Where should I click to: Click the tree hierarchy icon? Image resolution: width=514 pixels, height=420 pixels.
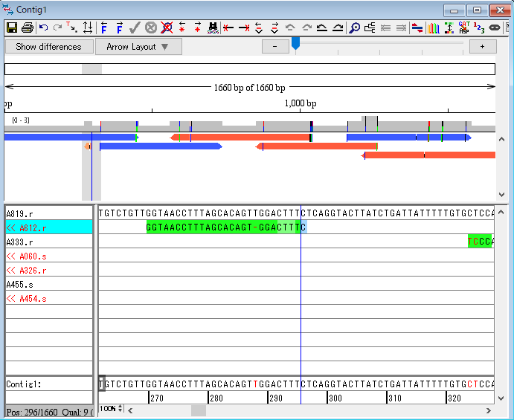(x=370, y=28)
